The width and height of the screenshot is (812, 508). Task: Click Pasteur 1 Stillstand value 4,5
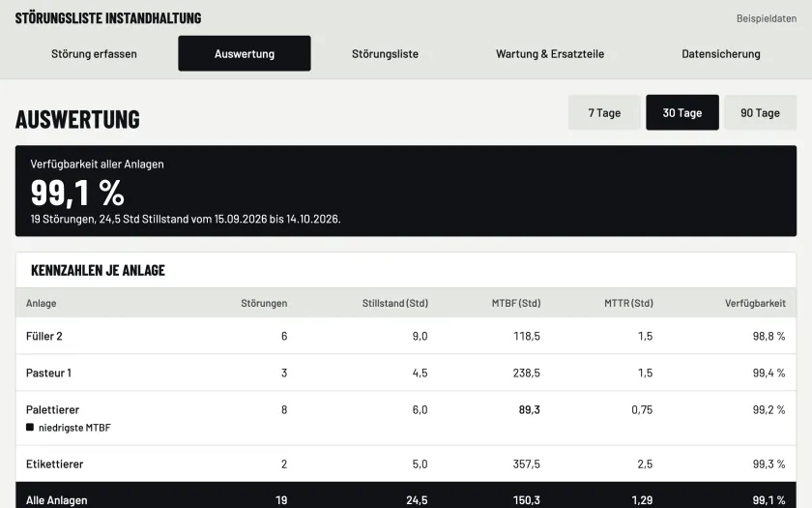(x=420, y=373)
